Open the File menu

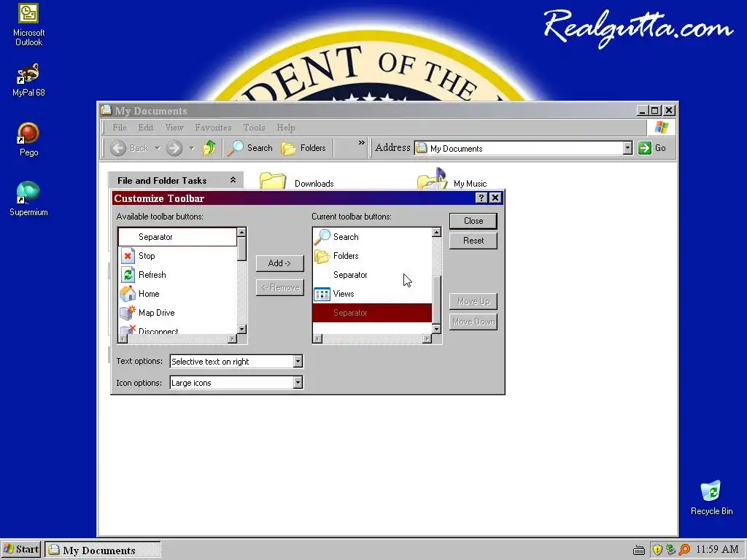click(120, 128)
